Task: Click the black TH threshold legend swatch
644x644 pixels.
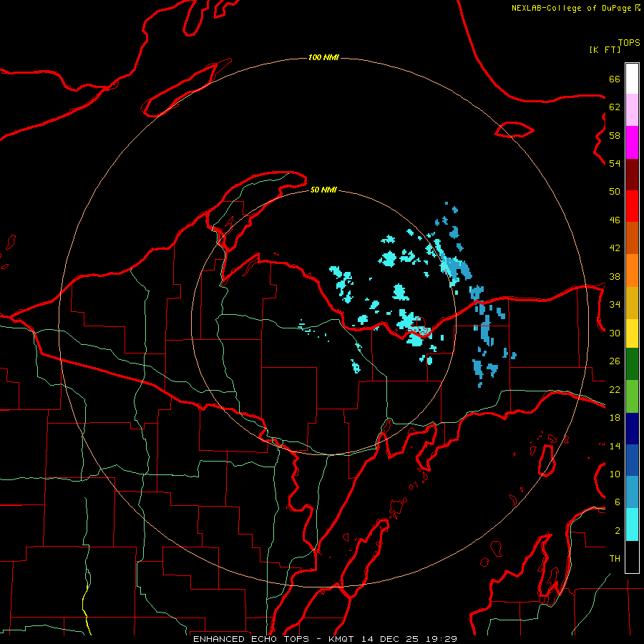Action: pyautogui.click(x=632, y=557)
